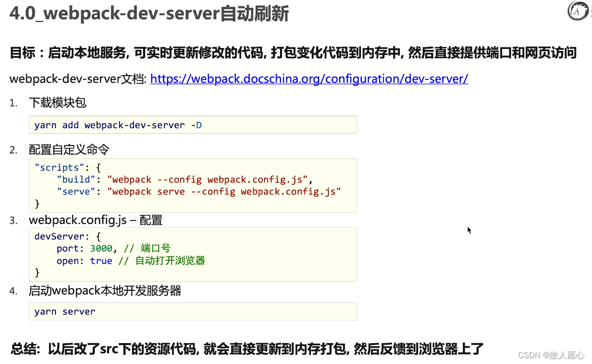
Task: Click the "scripts": { line
Action: (x=67, y=168)
